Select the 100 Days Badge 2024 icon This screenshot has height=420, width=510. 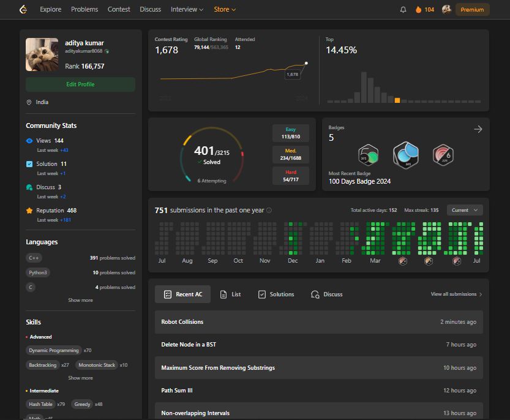(405, 155)
